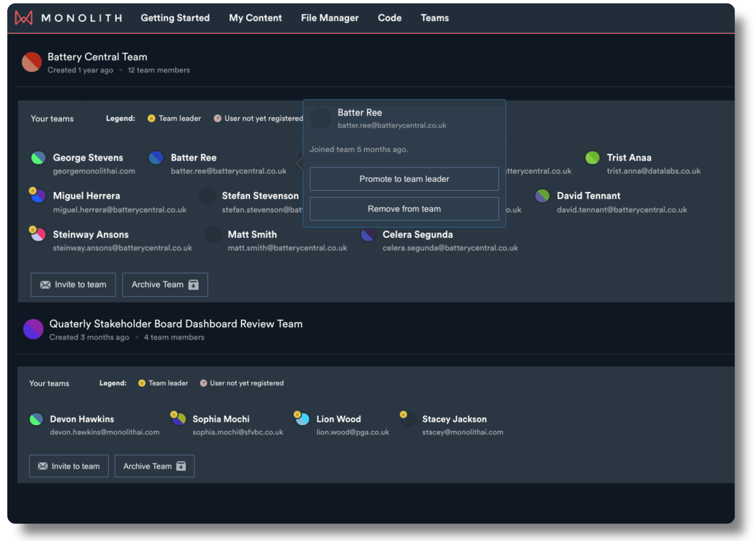Click Invite to team in Battery Central
Screen dimensions: 756x541
pos(73,284)
